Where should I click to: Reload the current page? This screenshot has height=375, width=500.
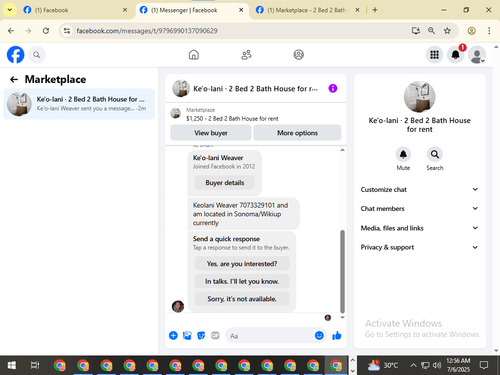pos(46,31)
